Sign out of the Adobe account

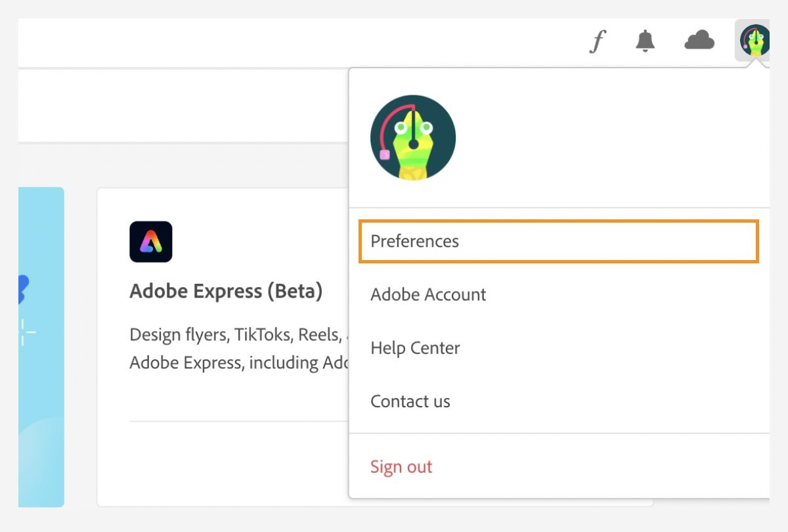[x=401, y=466]
